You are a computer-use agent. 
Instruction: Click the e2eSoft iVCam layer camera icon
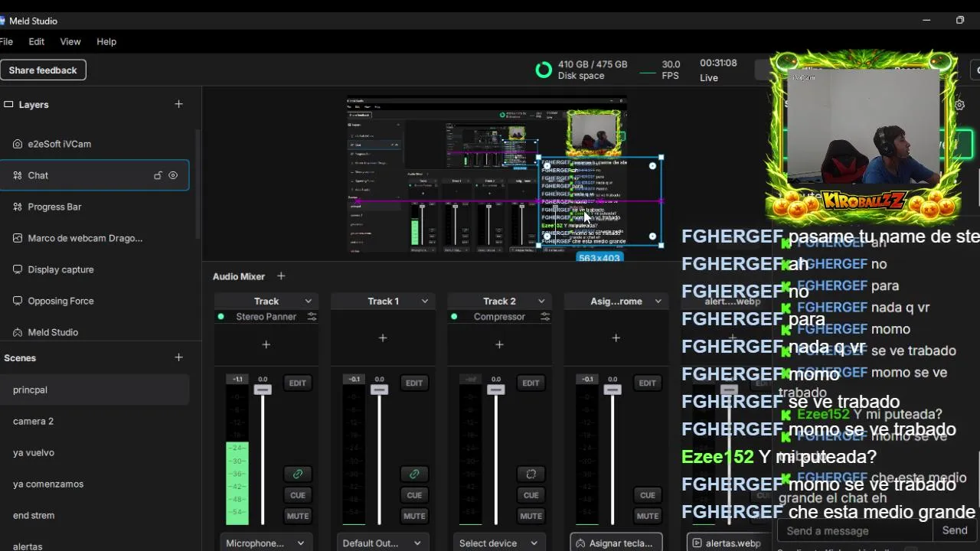pos(18,144)
